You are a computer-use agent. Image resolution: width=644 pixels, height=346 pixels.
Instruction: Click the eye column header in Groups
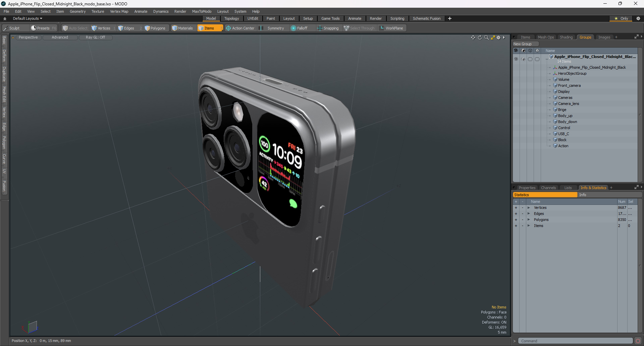tap(516, 51)
